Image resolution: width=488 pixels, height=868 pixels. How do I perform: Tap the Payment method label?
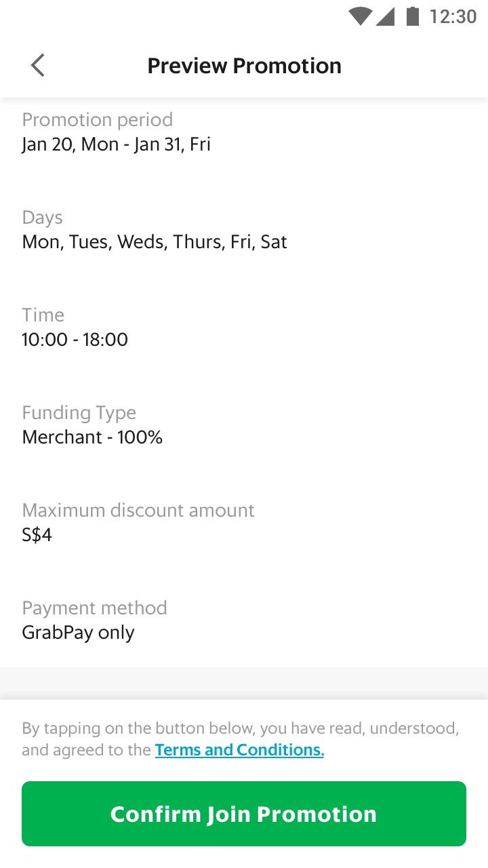[94, 608]
